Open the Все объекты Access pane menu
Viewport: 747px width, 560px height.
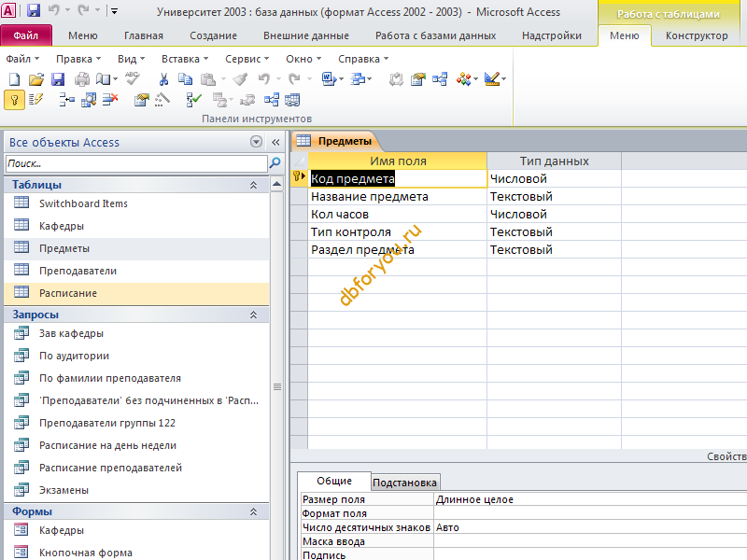256,142
